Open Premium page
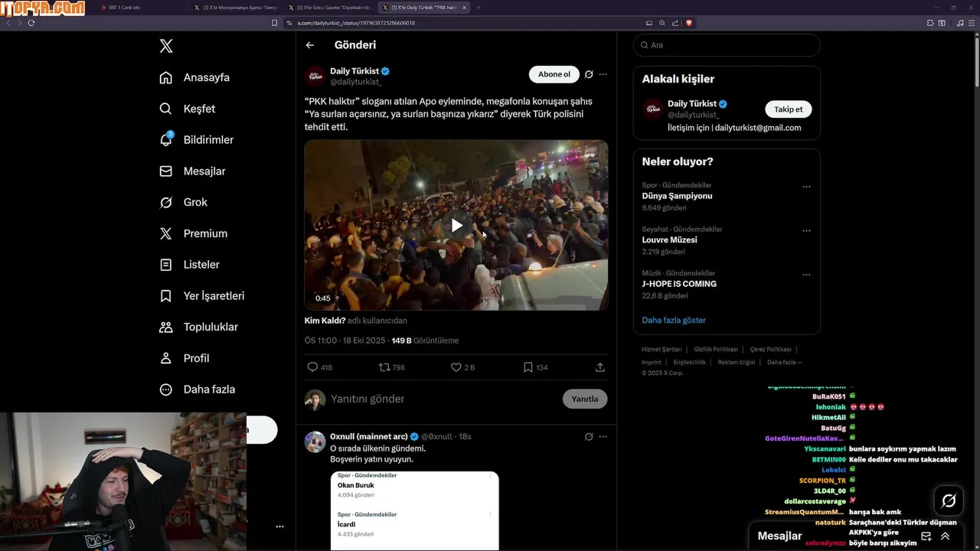The width and height of the screenshot is (980, 551). [193, 233]
